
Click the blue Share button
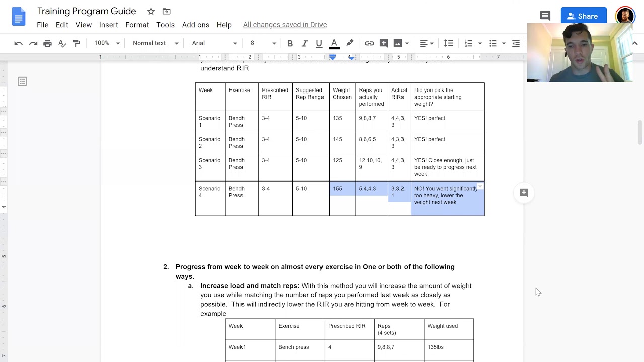(584, 16)
